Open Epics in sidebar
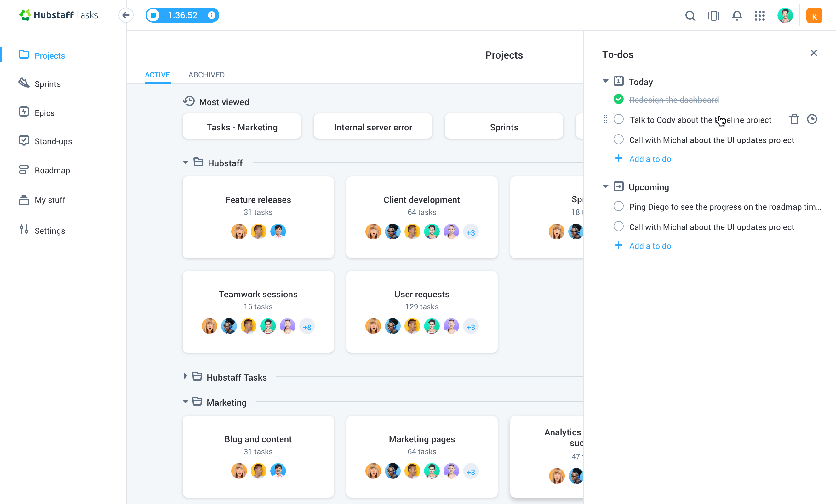 point(37,112)
